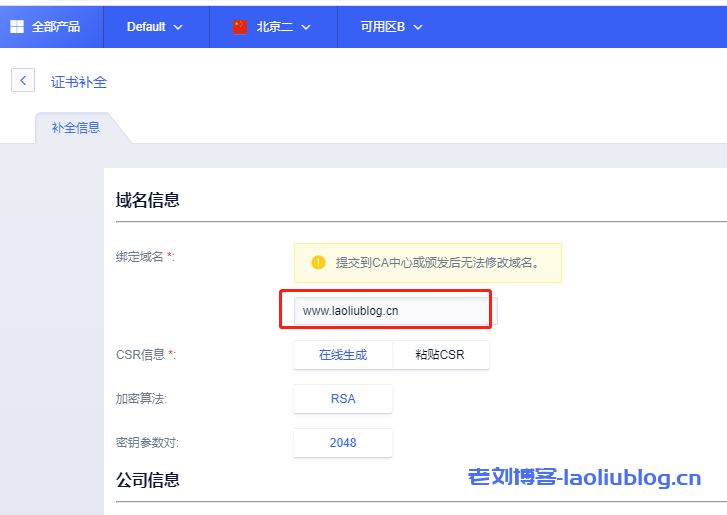Click the 老刘博客 laoliublog.cn watermark
This screenshot has height=515, width=727.
[x=584, y=478]
